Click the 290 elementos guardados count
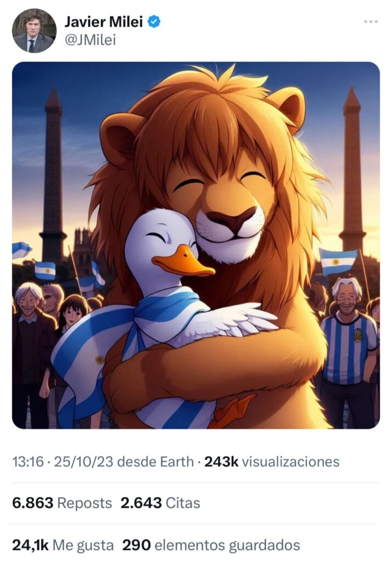Viewport: 392px width, 562px height. pos(211,545)
